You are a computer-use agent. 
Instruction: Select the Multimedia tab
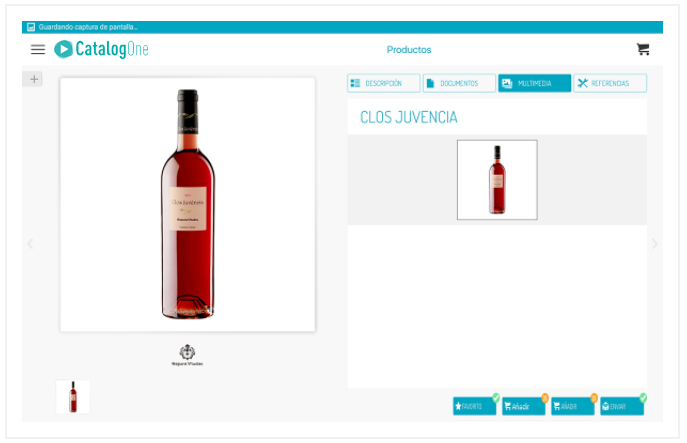[x=535, y=83]
